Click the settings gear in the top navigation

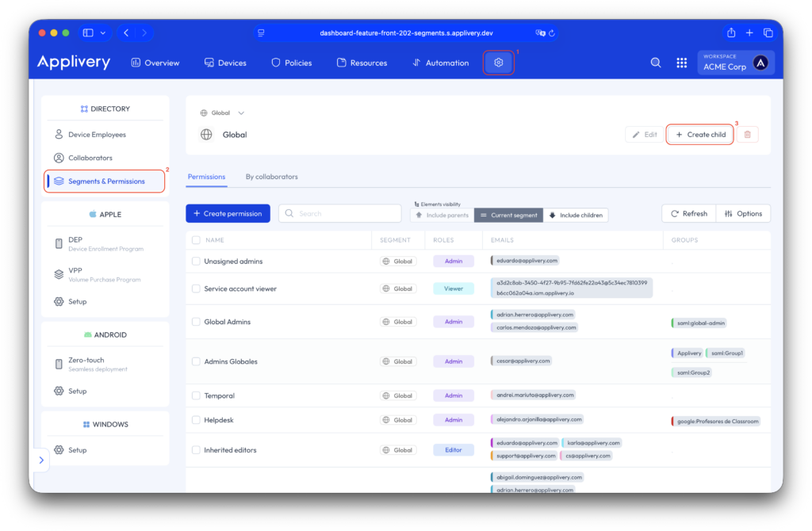click(x=498, y=63)
